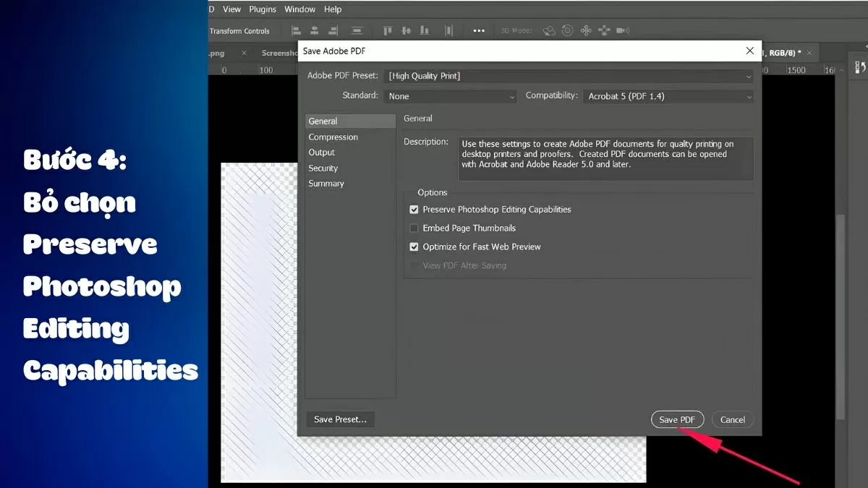Viewport: 868px width, 488px height.
Task: Click the align top edges icon
Action: [x=388, y=30]
